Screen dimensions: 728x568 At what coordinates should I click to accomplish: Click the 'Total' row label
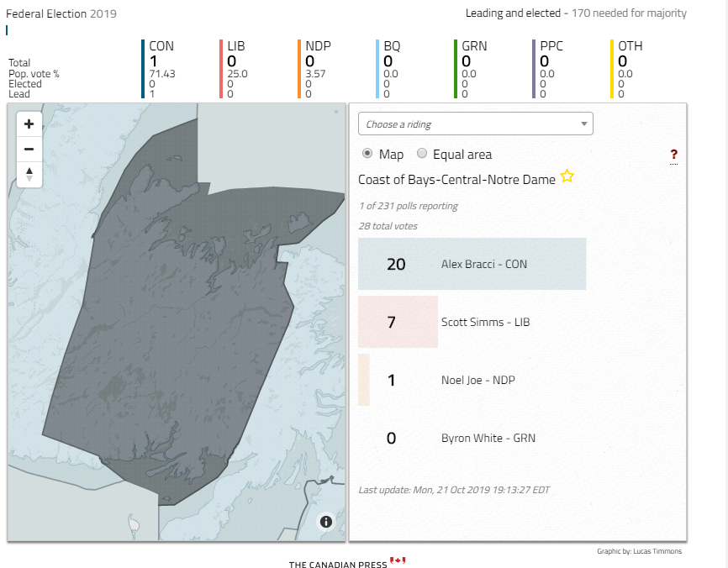pos(19,63)
